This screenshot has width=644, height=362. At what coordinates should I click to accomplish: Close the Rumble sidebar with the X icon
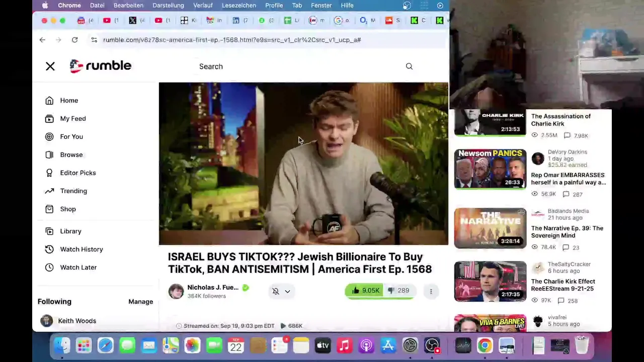pyautogui.click(x=50, y=66)
